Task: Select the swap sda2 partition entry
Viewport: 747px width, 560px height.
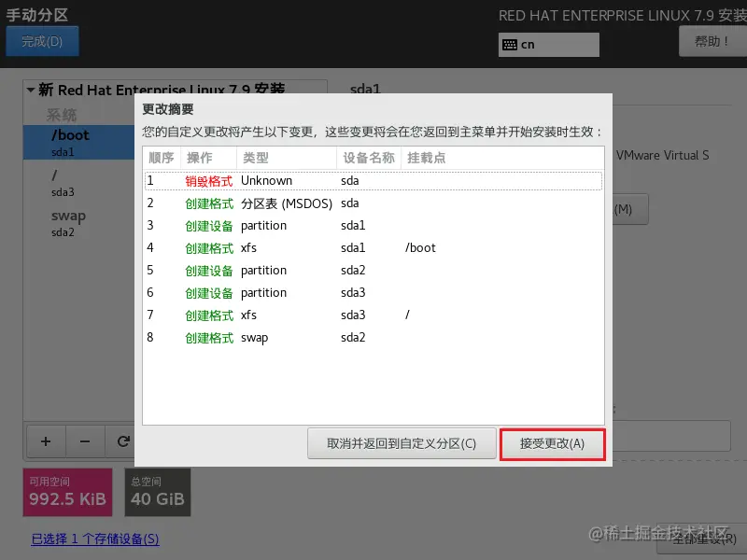Action: (79, 223)
